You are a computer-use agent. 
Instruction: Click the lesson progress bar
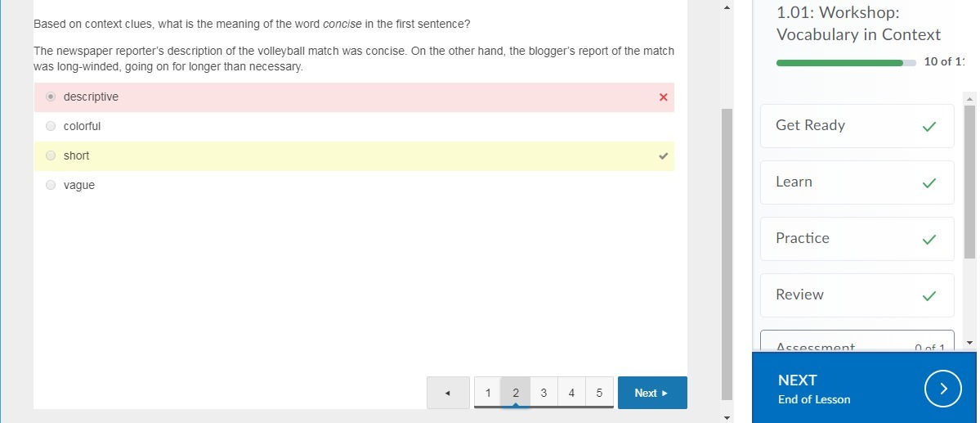pos(846,62)
